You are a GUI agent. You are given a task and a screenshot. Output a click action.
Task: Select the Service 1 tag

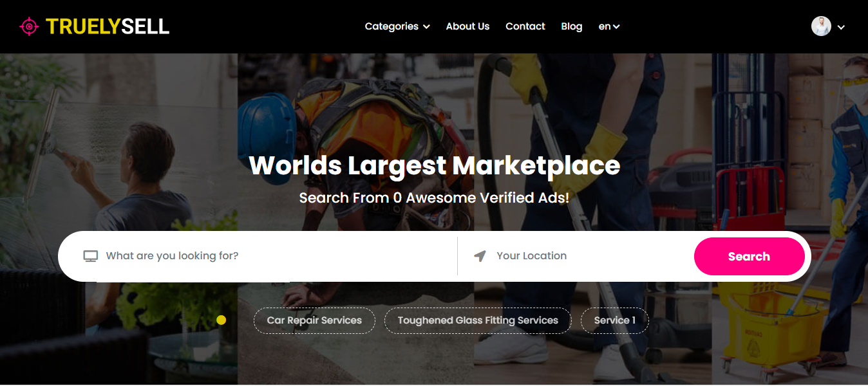pyautogui.click(x=615, y=320)
